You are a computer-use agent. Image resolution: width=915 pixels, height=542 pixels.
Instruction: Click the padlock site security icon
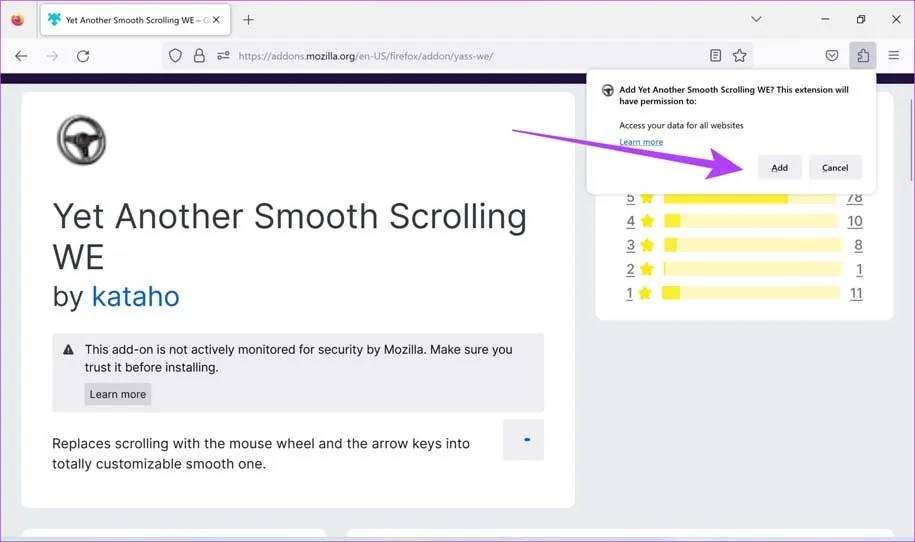199,56
